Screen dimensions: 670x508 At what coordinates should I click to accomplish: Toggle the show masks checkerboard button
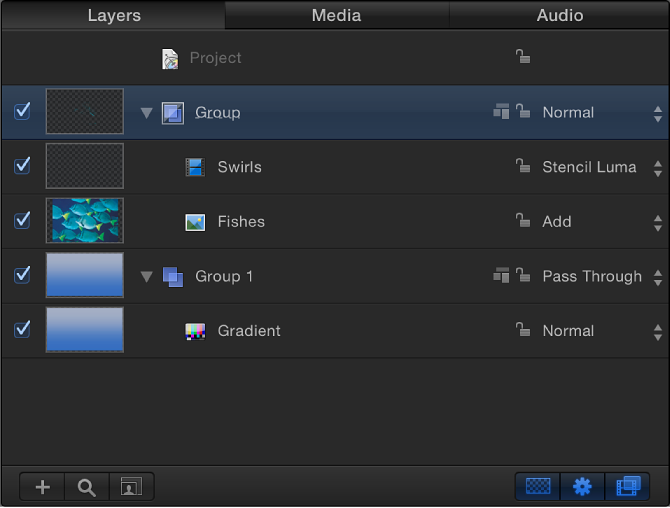point(538,486)
